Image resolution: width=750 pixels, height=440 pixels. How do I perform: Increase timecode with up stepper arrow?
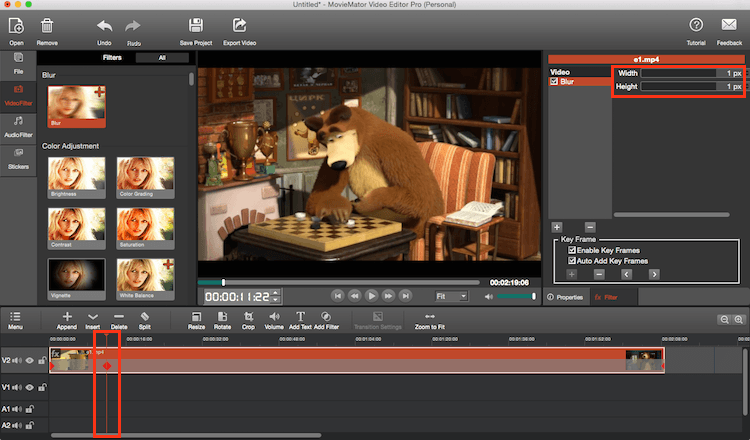(x=276, y=293)
